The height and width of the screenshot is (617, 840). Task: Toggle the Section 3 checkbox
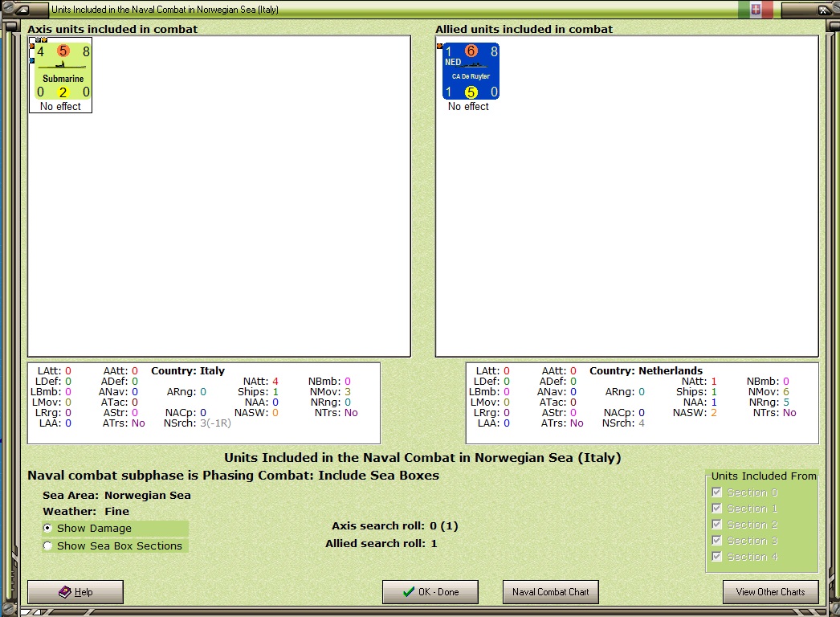click(717, 541)
